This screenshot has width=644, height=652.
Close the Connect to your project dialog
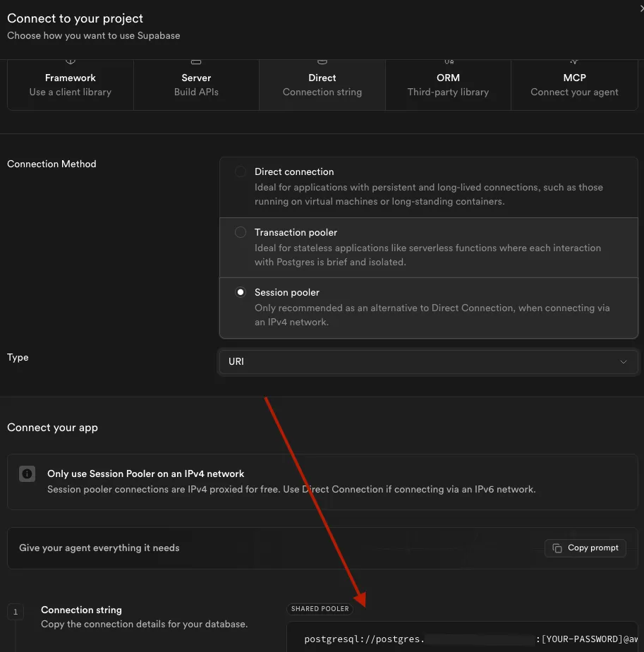(x=641, y=8)
